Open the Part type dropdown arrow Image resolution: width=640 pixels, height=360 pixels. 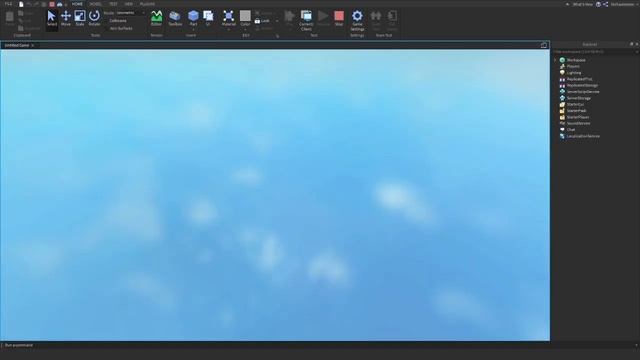click(193, 29)
